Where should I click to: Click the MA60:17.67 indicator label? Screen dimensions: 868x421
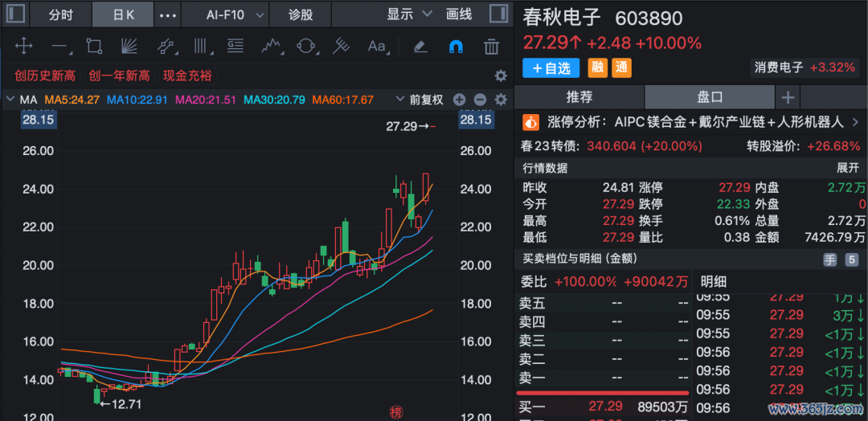click(343, 100)
